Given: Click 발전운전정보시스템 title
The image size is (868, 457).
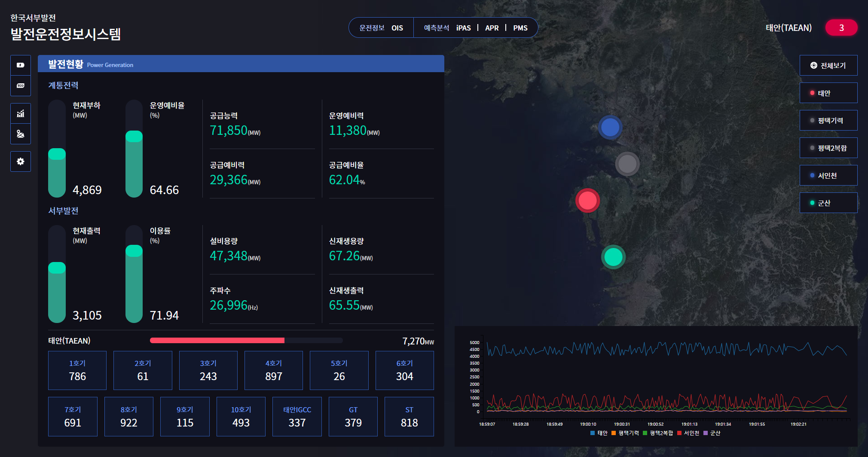Looking at the screenshot, I should click(x=65, y=34).
